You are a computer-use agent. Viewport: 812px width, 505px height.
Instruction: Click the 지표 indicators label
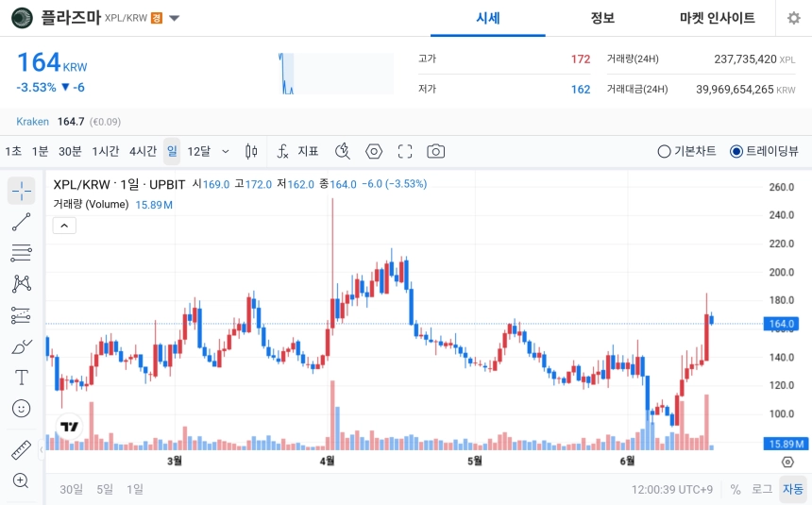[x=308, y=151]
